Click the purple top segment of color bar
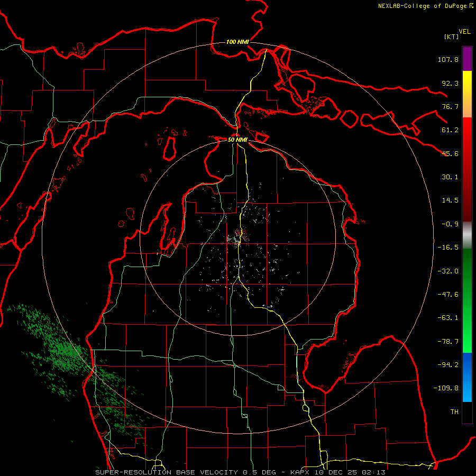The width and height of the screenshot is (476, 476). [467, 59]
